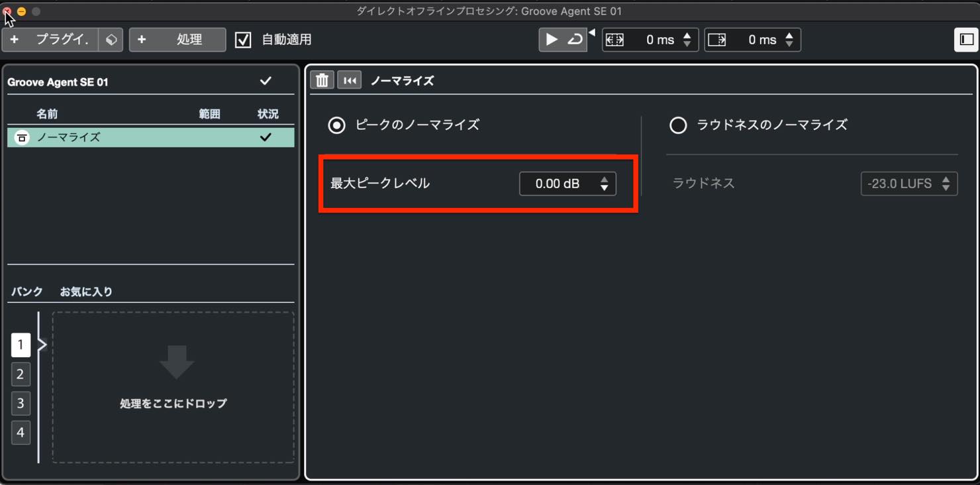The width and height of the screenshot is (980, 485).
Task: Click the Groove Agent SE 01 title
Action: pyautogui.click(x=58, y=82)
